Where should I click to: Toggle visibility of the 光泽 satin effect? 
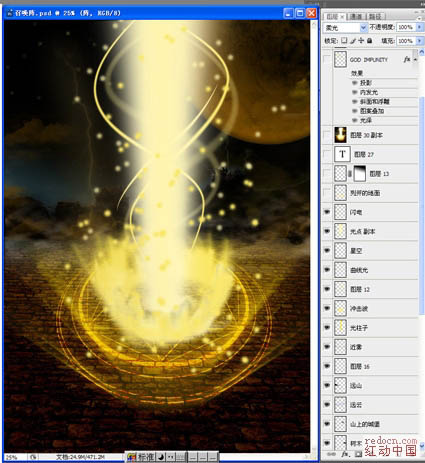355,120
